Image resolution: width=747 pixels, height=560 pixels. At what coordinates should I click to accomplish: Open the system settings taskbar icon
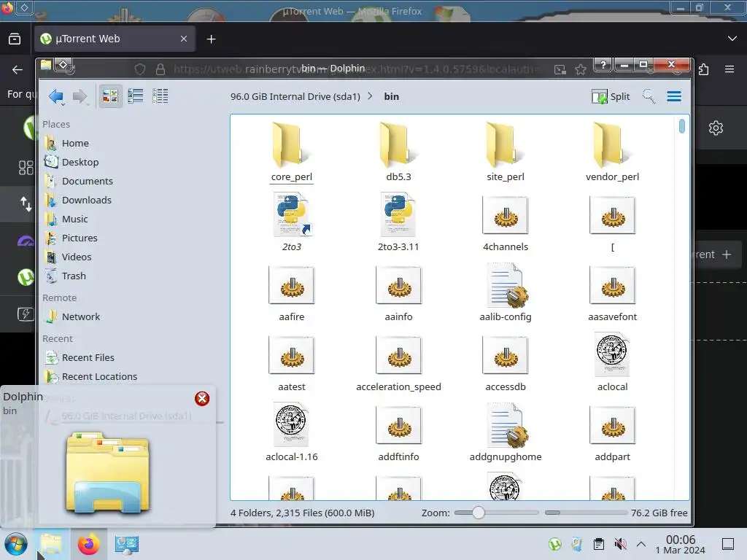[x=126, y=544]
